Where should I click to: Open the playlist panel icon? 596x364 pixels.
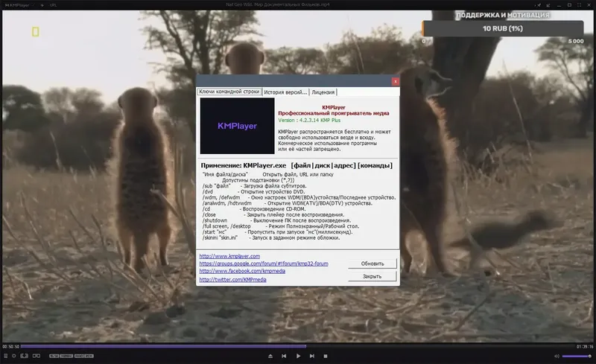pyautogui.click(x=6, y=356)
